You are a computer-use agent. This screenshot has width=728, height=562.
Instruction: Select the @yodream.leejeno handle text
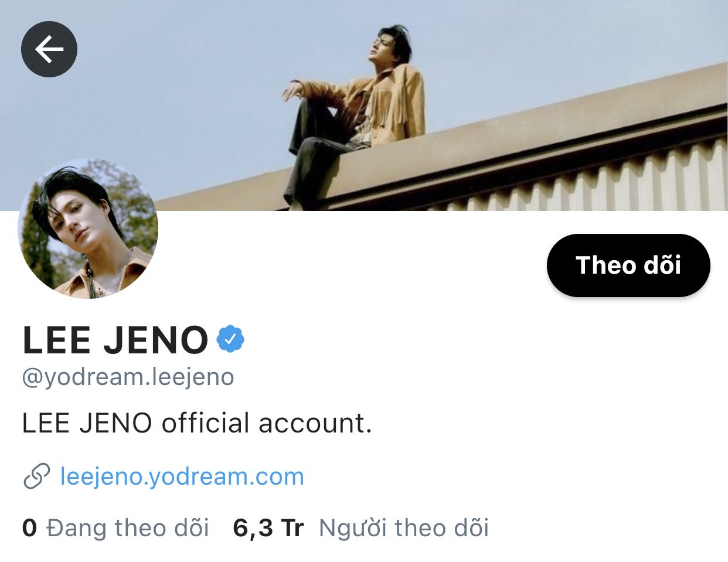[x=128, y=377]
